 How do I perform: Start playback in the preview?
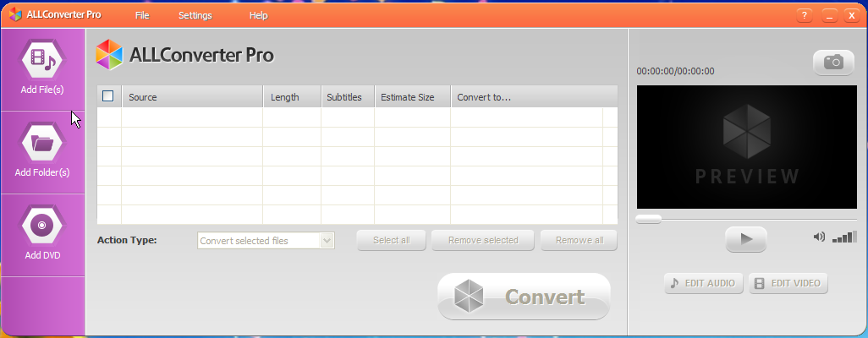pyautogui.click(x=746, y=239)
